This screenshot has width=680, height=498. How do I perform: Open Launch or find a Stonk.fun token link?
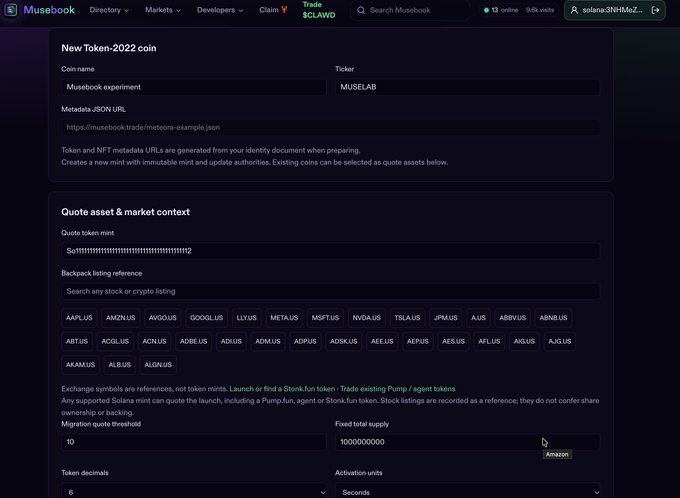[x=282, y=389]
